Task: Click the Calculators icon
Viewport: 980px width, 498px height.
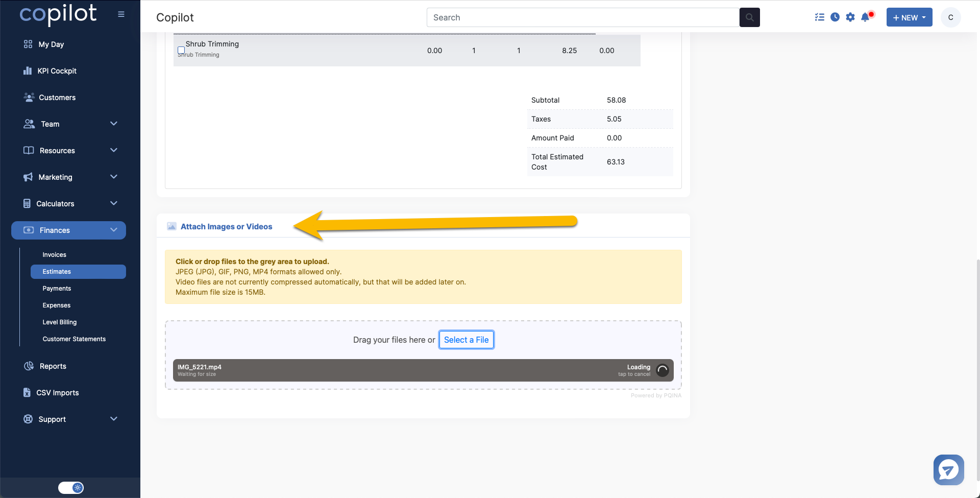Action: [27, 203]
